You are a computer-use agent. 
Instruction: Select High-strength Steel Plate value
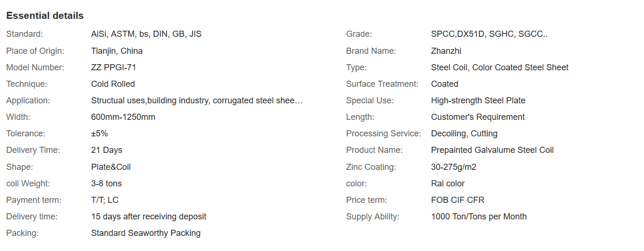[x=478, y=100]
